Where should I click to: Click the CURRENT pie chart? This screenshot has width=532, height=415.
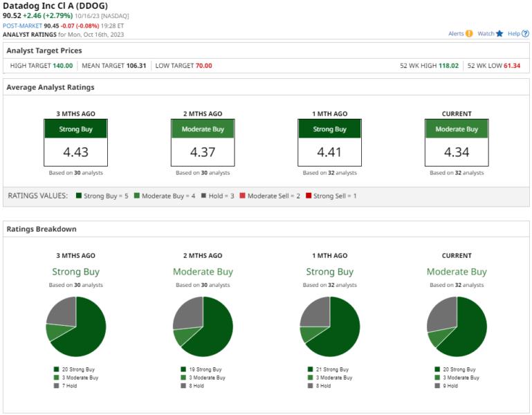[x=457, y=326]
